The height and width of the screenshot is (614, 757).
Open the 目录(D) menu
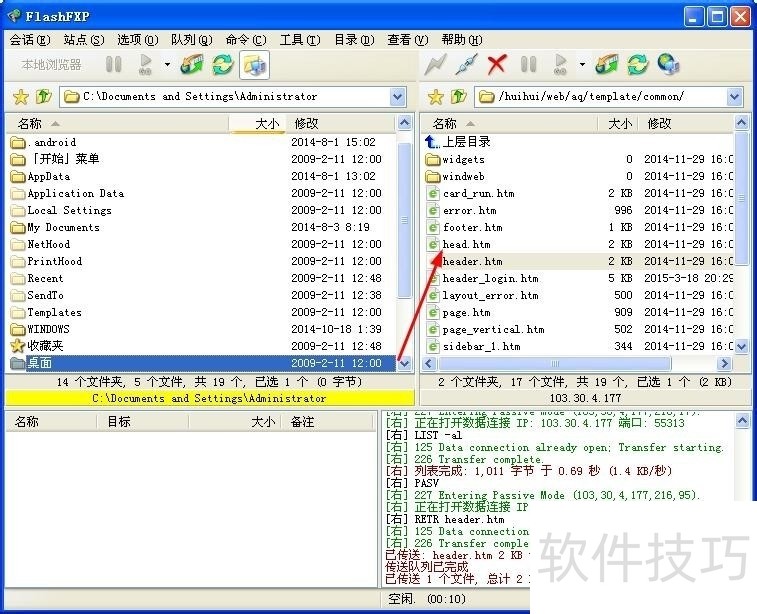point(354,40)
